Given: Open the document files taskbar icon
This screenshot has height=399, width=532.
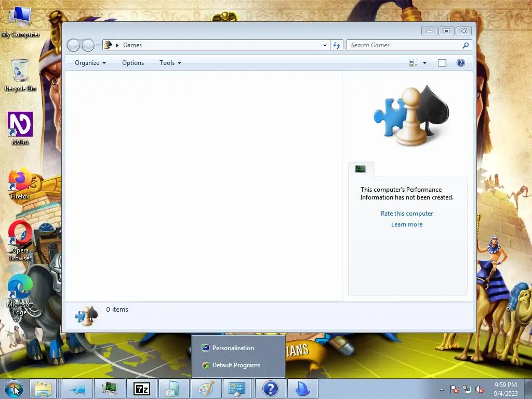Looking at the screenshot, I should (174, 389).
